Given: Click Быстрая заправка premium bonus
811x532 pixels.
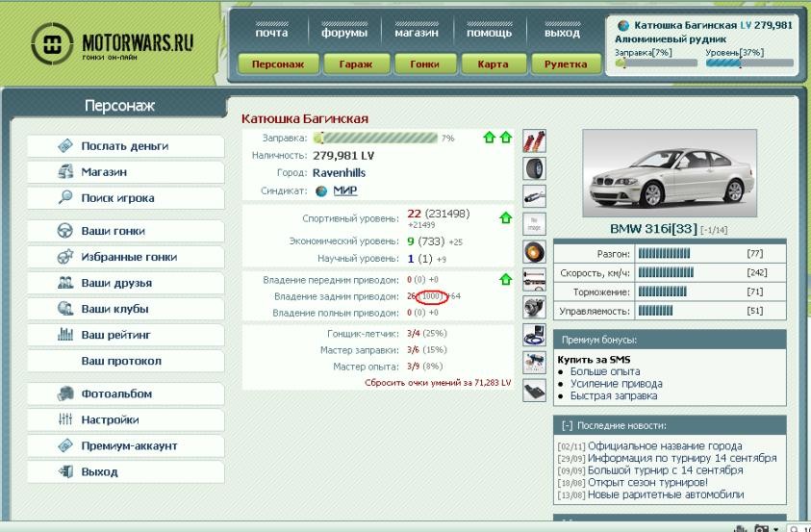Looking at the screenshot, I should tap(614, 396).
